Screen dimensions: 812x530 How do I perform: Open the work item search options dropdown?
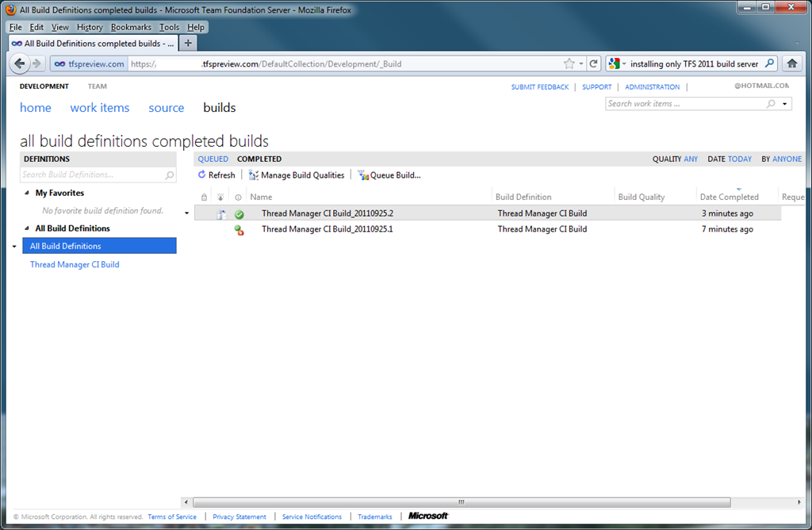pyautogui.click(x=785, y=104)
